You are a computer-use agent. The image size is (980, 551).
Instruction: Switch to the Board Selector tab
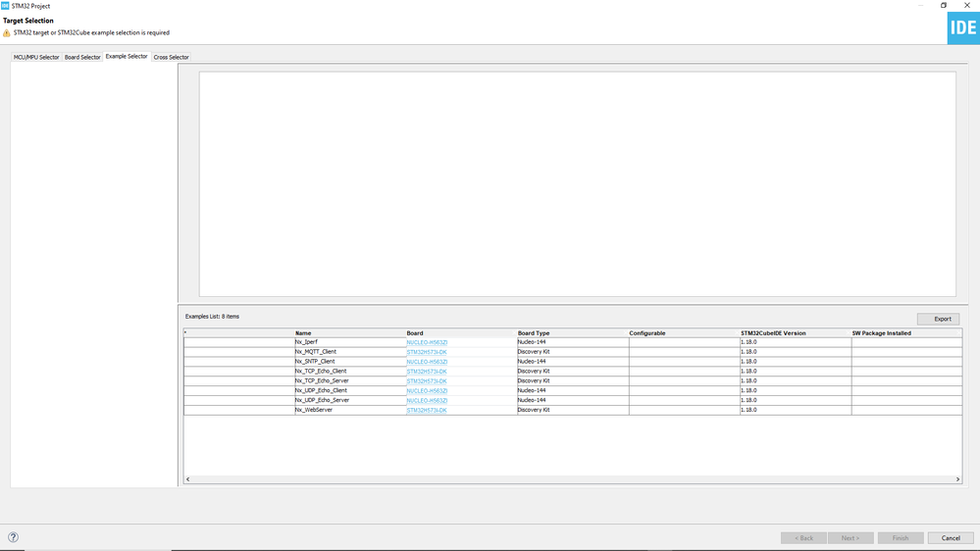82,57
